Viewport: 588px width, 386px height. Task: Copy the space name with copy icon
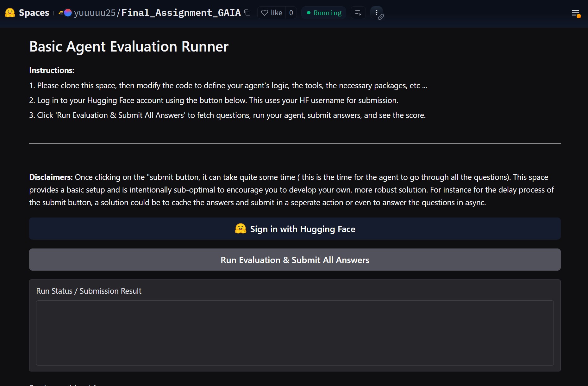pos(247,13)
